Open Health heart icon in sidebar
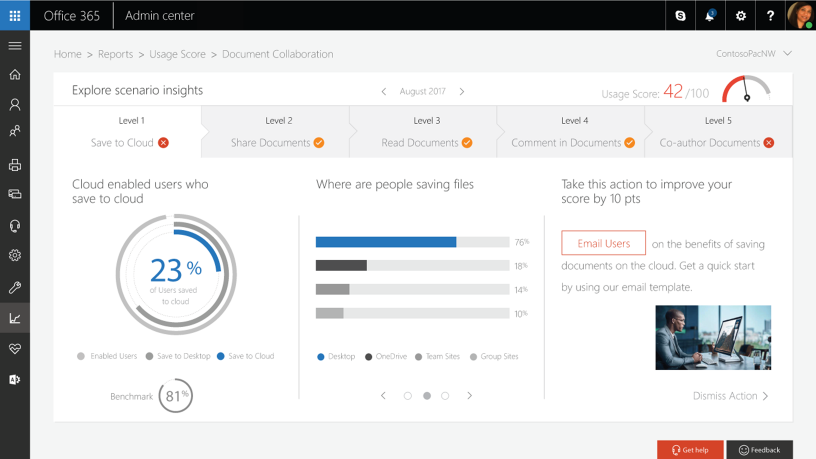 tap(15, 349)
